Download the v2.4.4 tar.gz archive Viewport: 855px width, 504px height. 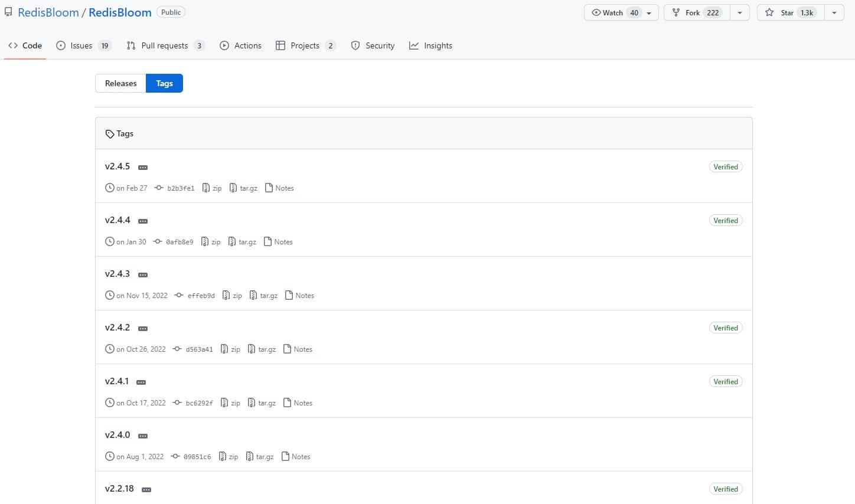point(242,242)
